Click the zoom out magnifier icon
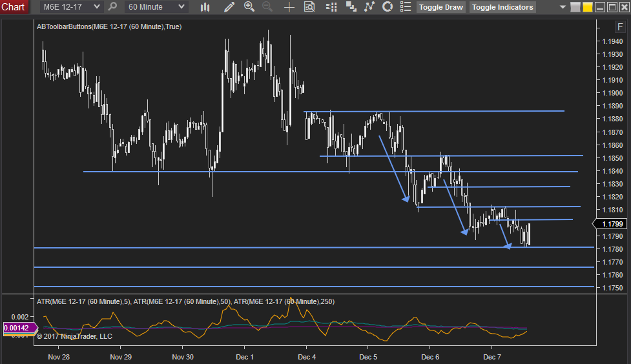This screenshot has width=631, height=364. [267, 6]
